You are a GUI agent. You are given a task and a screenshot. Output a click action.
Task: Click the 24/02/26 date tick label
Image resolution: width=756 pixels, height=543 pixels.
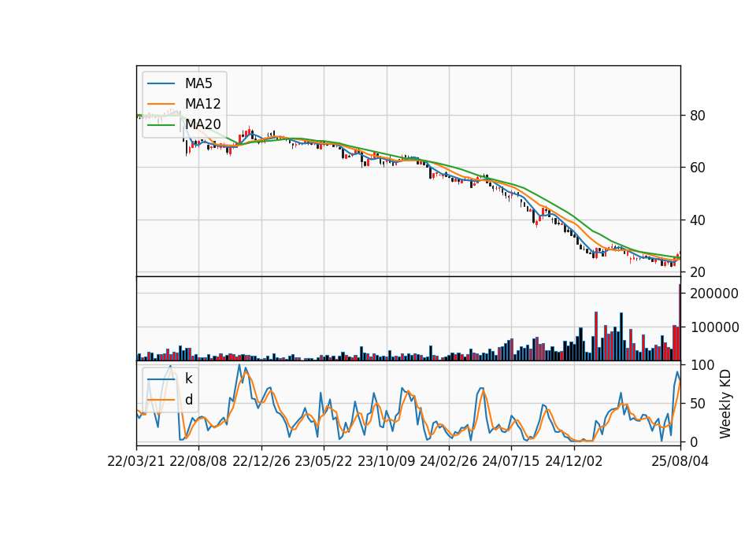tap(449, 461)
